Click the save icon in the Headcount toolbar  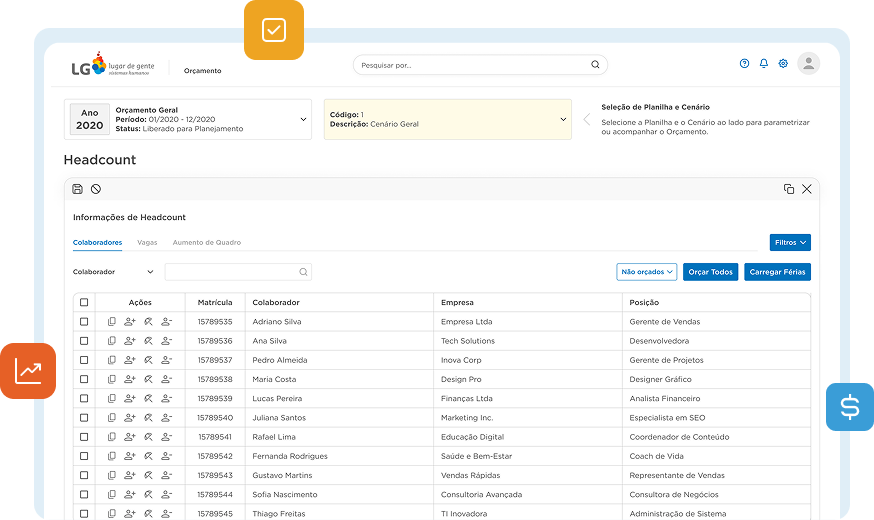click(x=78, y=189)
